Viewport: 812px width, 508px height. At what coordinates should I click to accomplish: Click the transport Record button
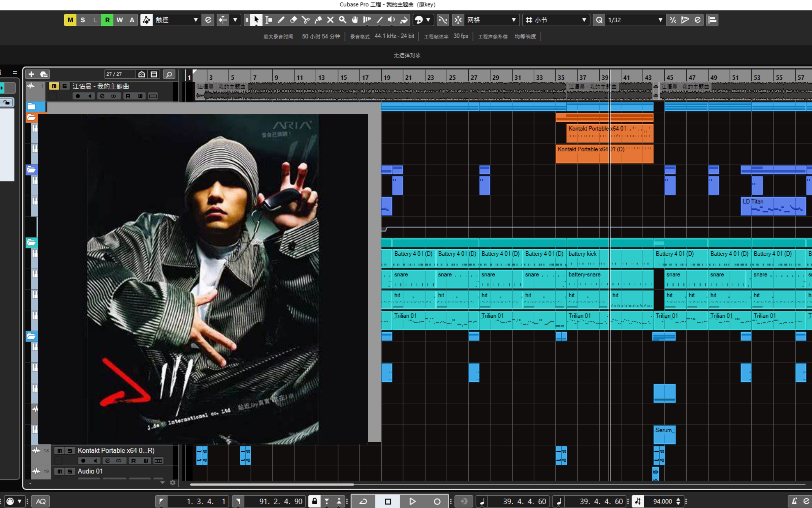coord(437,501)
